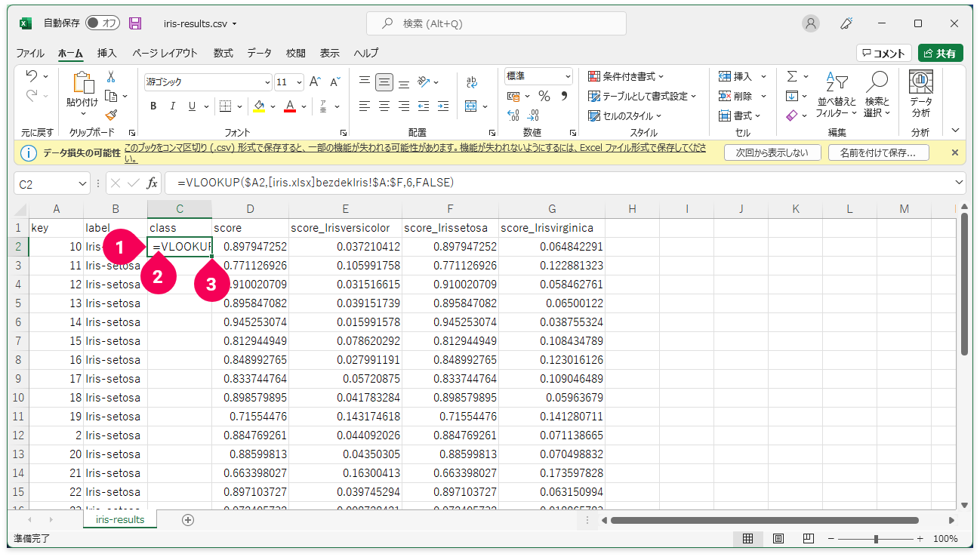The image size is (980, 557).
Task: Select cell containing 0.897947252 in column D
Action: 250,247
